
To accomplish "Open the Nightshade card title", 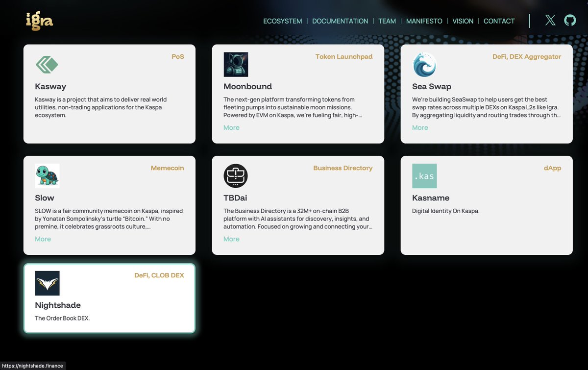I will point(58,305).
